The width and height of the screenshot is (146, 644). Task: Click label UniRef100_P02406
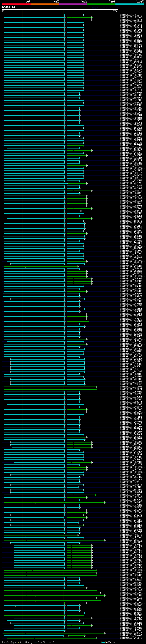click(x=131, y=357)
